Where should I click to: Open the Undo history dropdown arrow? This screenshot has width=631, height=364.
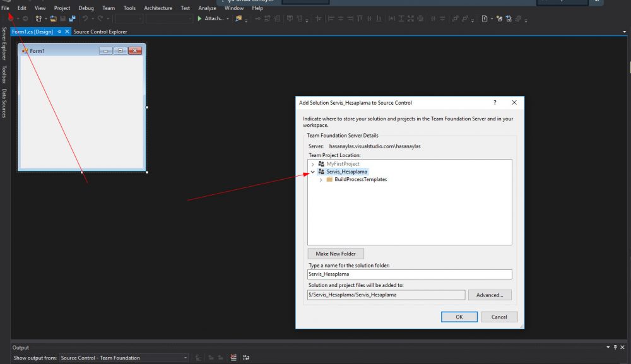(x=93, y=18)
